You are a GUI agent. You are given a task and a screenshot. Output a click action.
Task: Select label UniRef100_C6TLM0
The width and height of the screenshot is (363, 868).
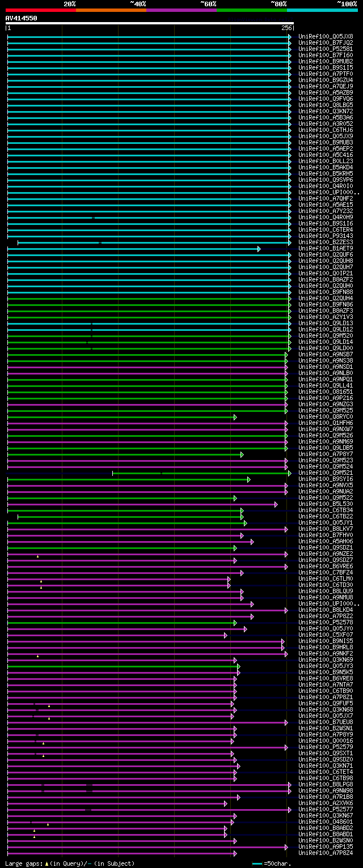[x=326, y=578]
